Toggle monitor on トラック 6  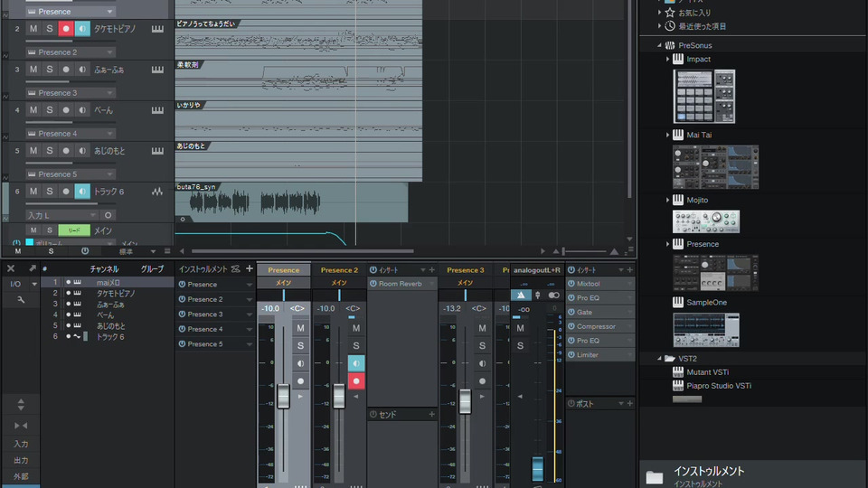coord(82,192)
